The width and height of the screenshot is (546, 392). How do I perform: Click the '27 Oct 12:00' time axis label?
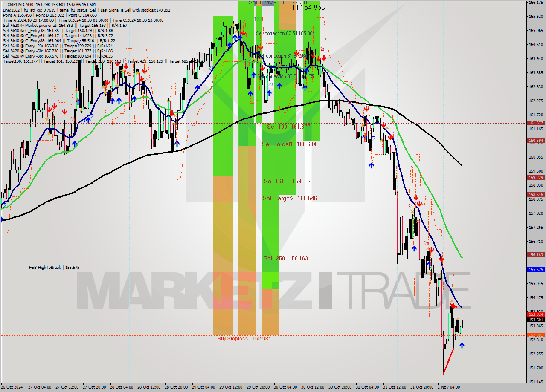tap(67, 387)
